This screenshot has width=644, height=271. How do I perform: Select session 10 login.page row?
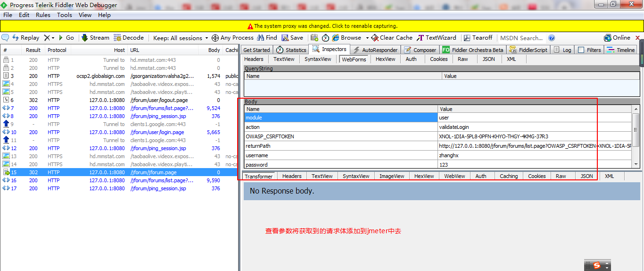(120, 132)
